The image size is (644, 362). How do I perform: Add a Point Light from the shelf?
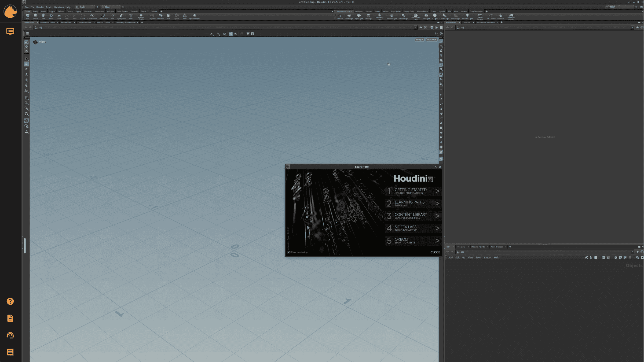349,17
